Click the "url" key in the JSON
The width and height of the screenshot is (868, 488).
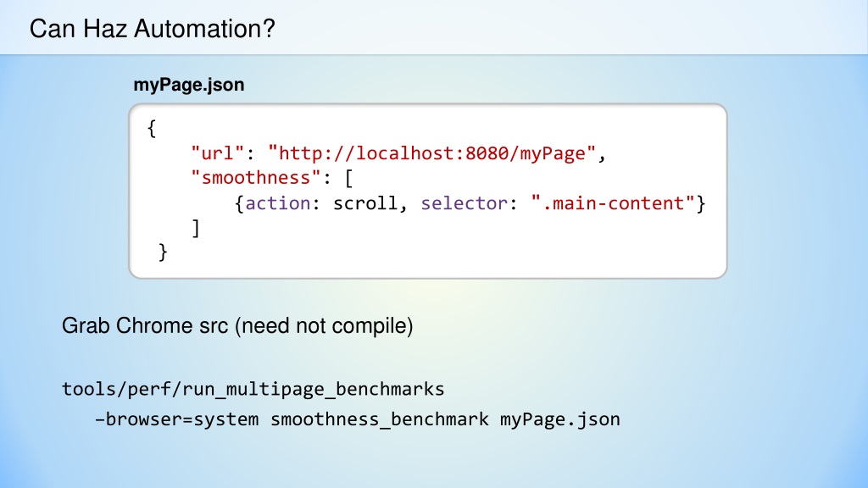tap(217, 153)
